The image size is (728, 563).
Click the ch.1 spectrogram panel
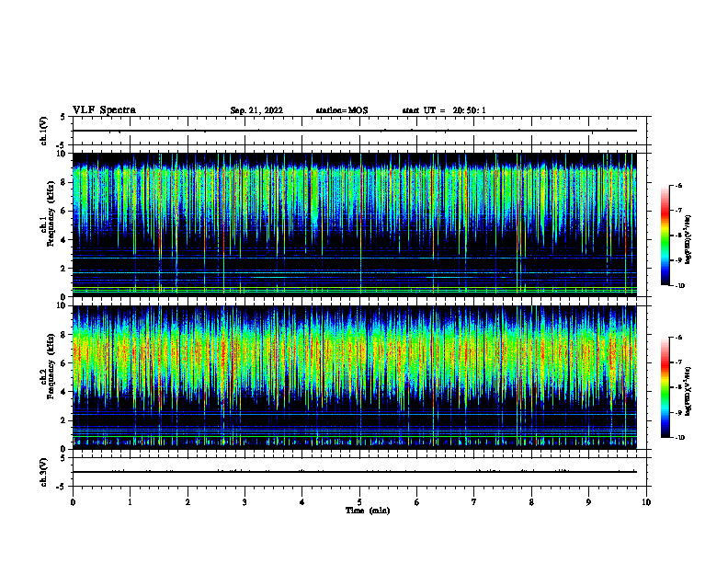[x=354, y=224]
